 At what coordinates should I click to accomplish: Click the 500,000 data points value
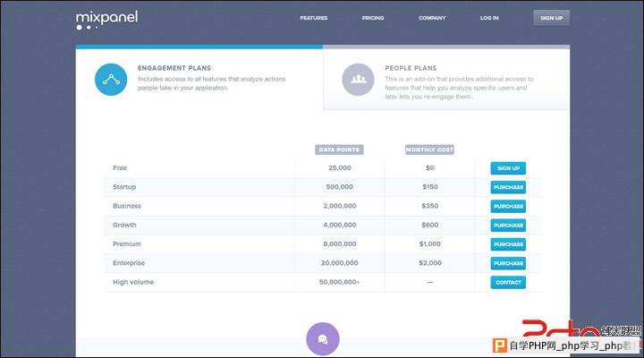[x=340, y=186]
